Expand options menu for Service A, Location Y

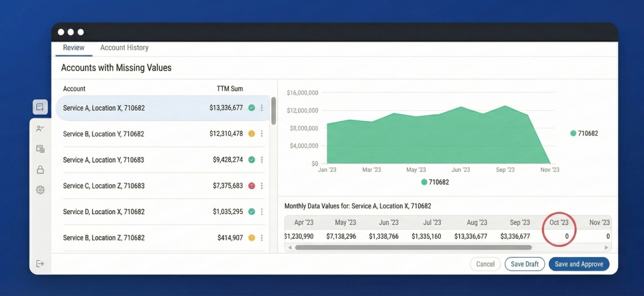coord(262,160)
